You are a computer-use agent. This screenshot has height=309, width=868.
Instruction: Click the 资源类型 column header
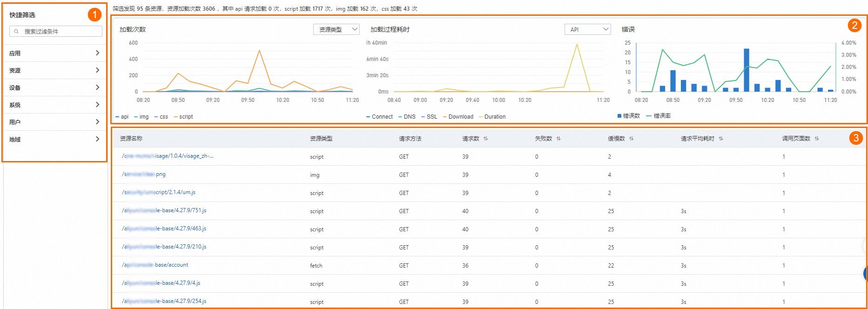pyautogui.click(x=321, y=139)
